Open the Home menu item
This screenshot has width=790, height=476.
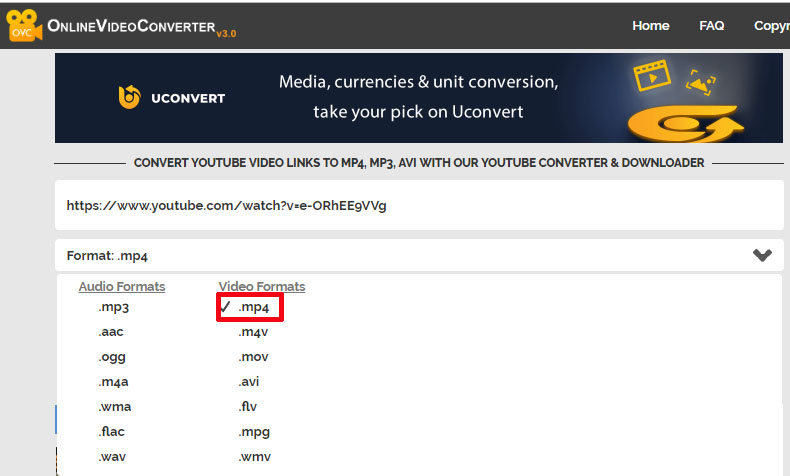(651, 26)
